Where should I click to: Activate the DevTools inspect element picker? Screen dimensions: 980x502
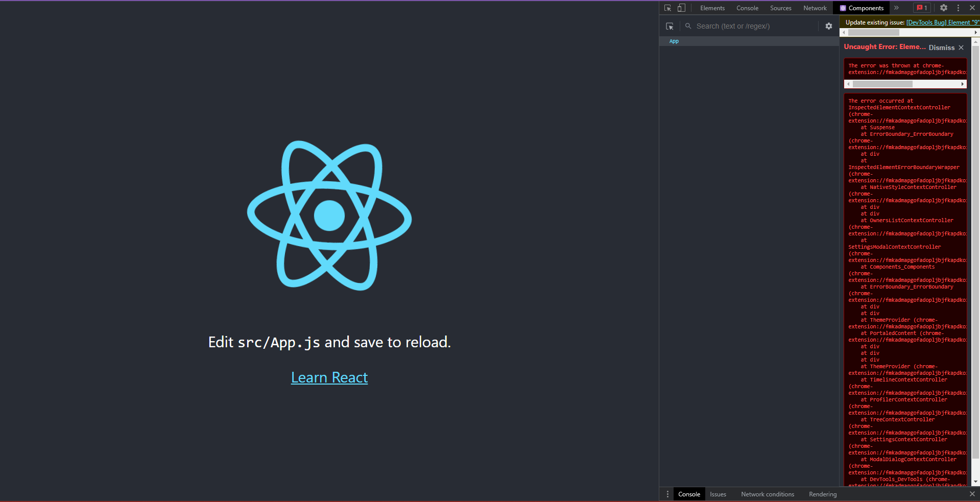(x=667, y=8)
